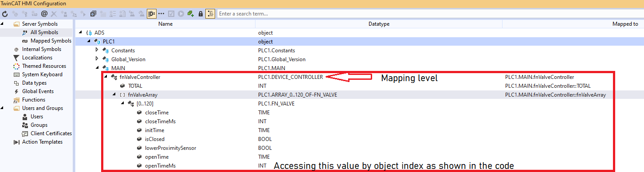Collapse the PLC1 tree node
This screenshot has width=644, height=172.
point(89,42)
